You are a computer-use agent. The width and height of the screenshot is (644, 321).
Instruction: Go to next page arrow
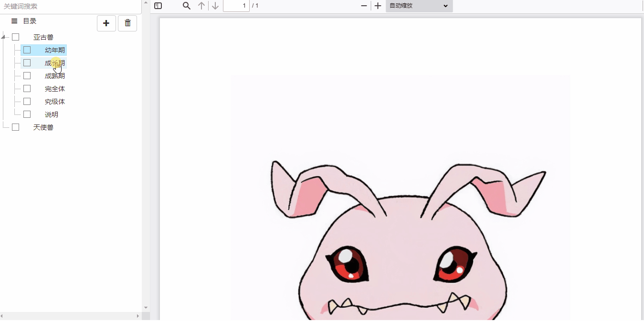coord(215,6)
